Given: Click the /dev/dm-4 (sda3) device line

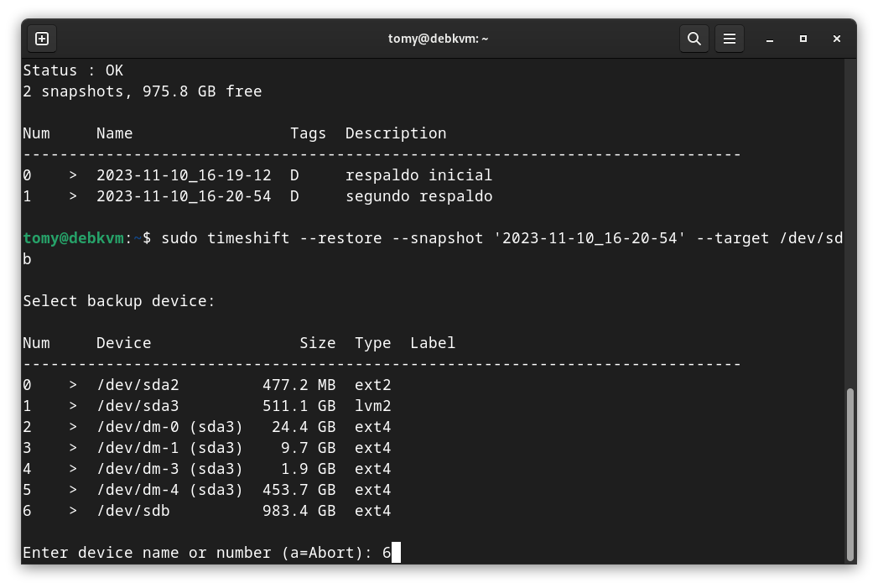Looking at the screenshot, I should (169, 490).
